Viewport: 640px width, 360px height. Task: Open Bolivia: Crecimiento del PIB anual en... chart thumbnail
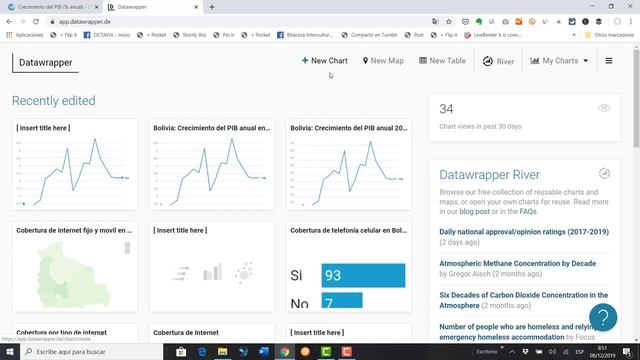(212, 164)
